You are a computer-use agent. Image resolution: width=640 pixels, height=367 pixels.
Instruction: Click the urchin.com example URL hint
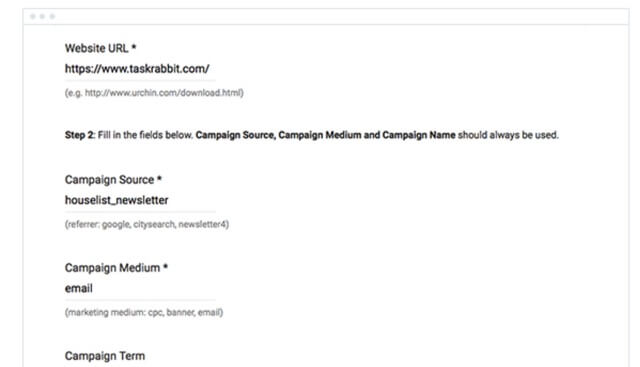coord(154,93)
